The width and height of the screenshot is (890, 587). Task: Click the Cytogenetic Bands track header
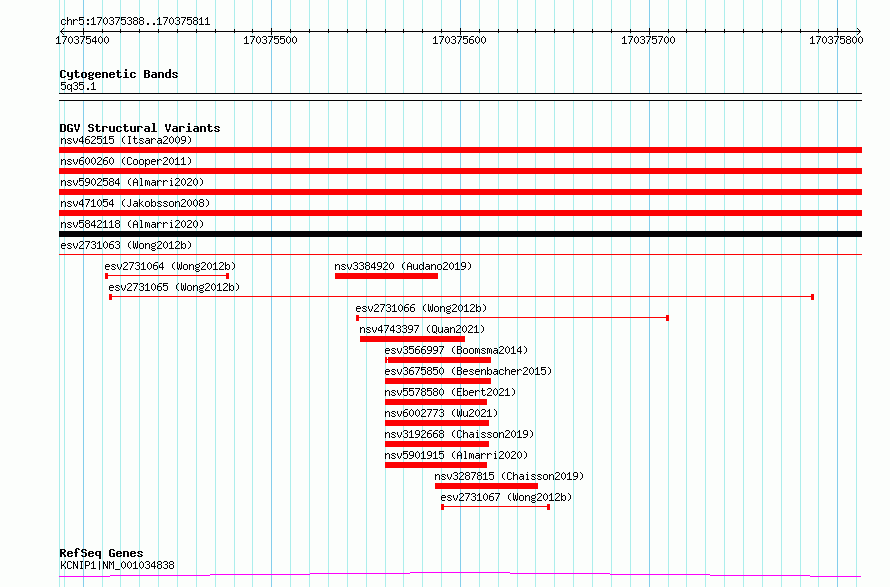(119, 74)
